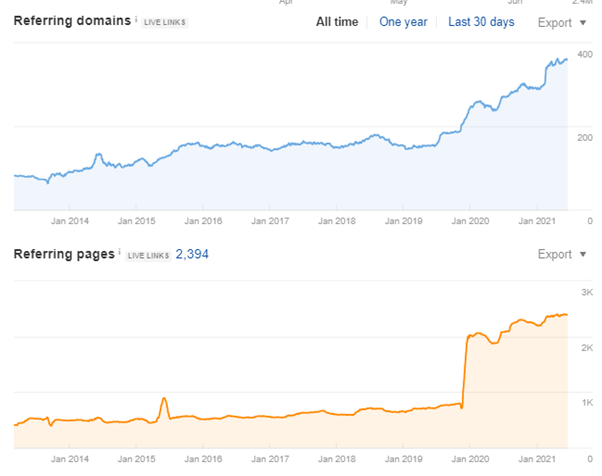Screen dimensions: 602x476
Task: Click info icon next to Referring domains
Action: [136, 19]
